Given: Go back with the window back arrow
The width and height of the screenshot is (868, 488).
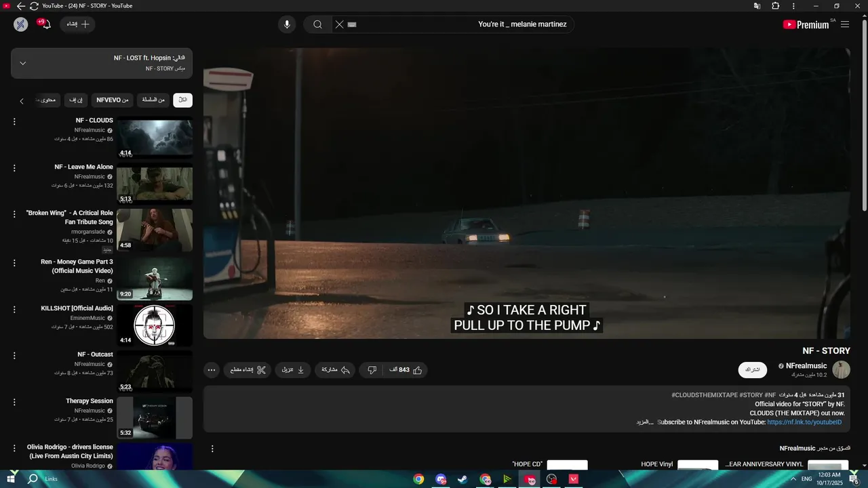Looking at the screenshot, I should (x=21, y=5).
